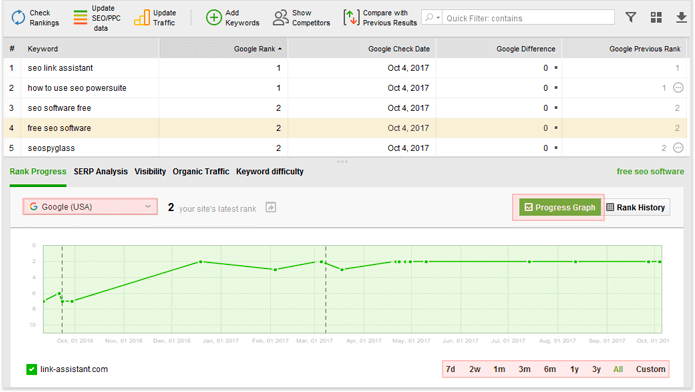Select the 'seo software free' keyword row
Image resolution: width=695 pixels, height=392 pixels.
[346, 108]
